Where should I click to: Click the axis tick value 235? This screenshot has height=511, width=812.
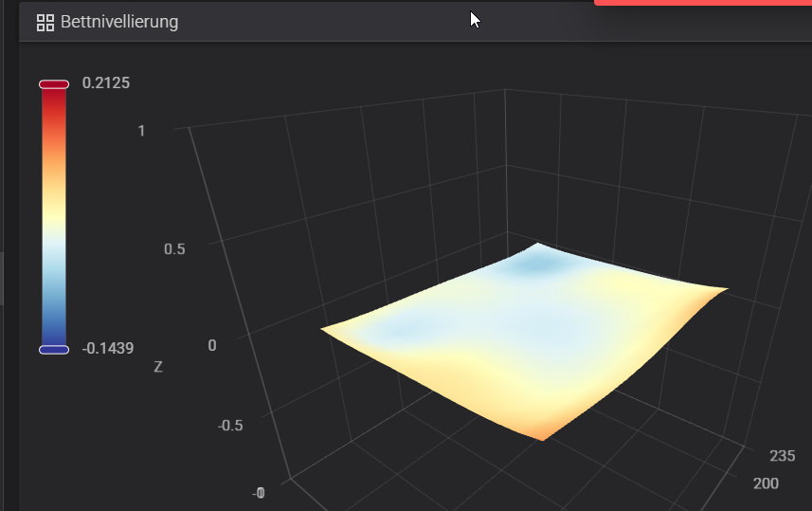tap(782, 456)
